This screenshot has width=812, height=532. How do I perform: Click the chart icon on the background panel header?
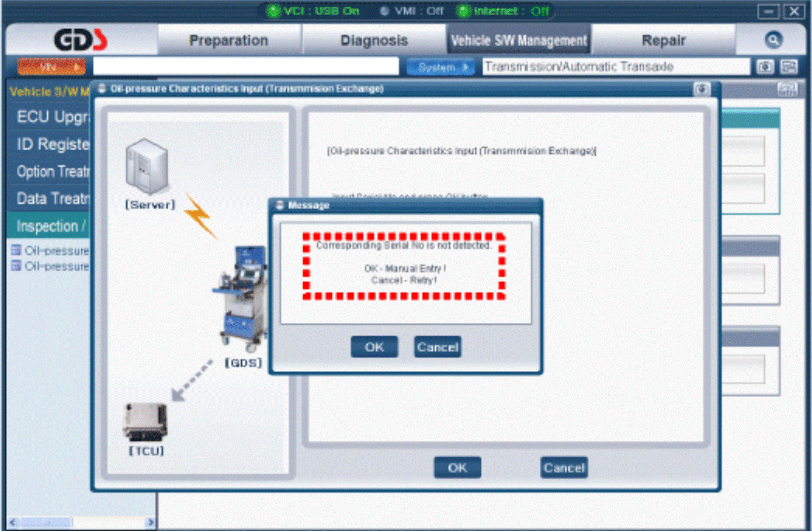787,89
